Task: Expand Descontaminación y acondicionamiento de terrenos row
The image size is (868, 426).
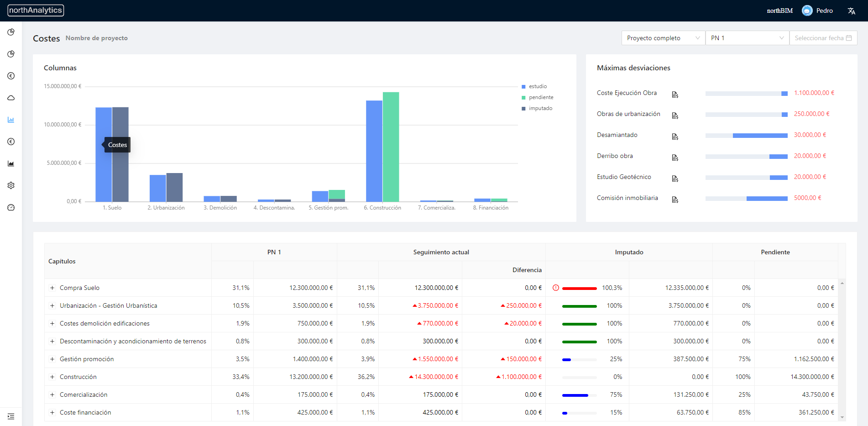Action: [x=52, y=341]
